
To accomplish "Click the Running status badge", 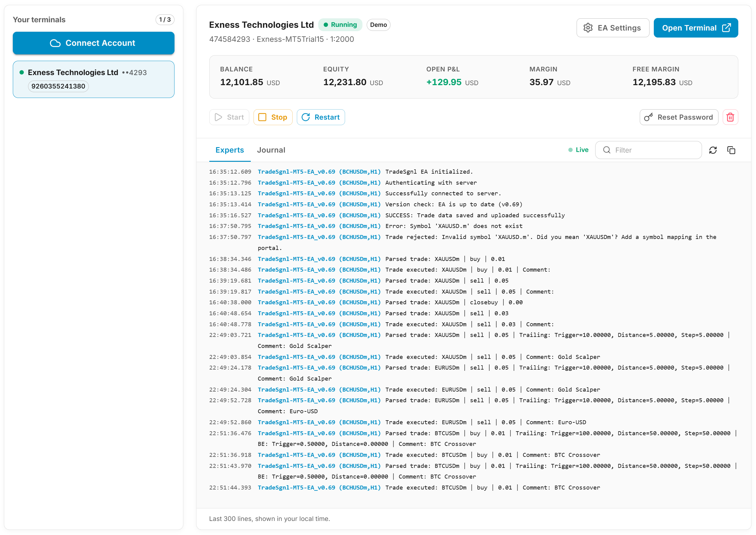I will coord(340,25).
